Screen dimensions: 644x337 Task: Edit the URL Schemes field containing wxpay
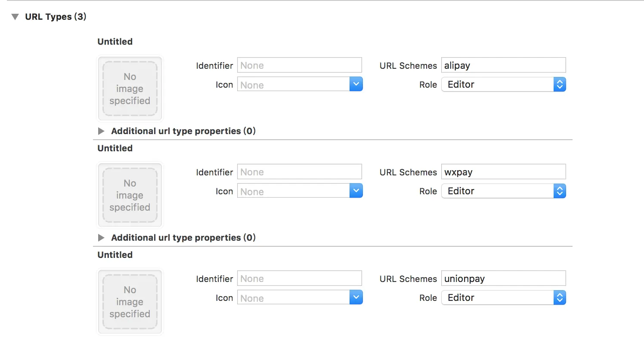pos(504,172)
